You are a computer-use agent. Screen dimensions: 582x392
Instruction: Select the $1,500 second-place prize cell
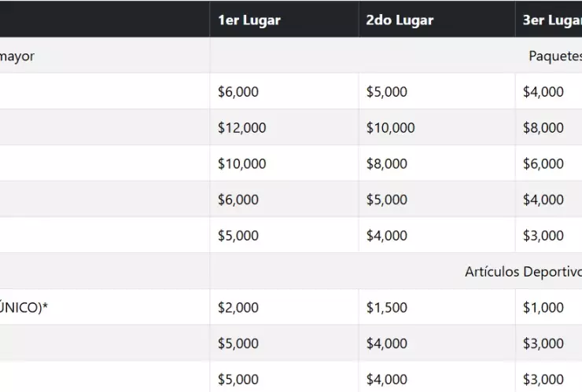pyautogui.click(x=387, y=308)
